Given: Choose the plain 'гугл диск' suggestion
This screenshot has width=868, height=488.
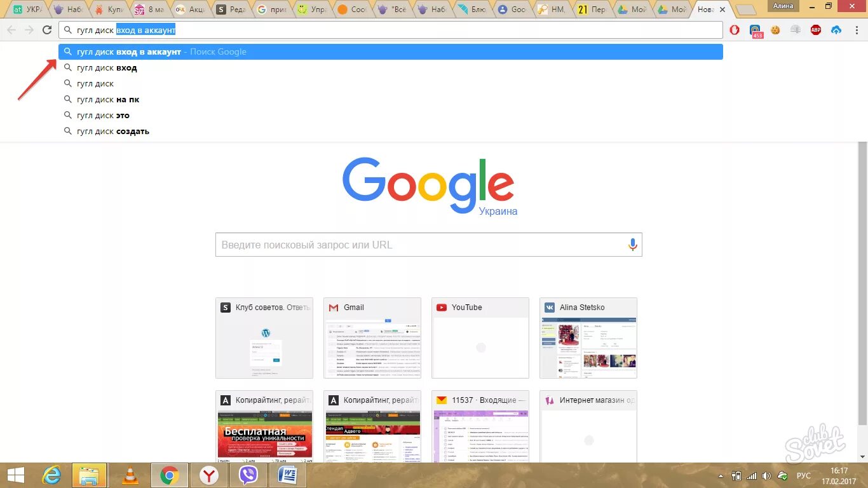Looking at the screenshot, I should coord(391,84).
